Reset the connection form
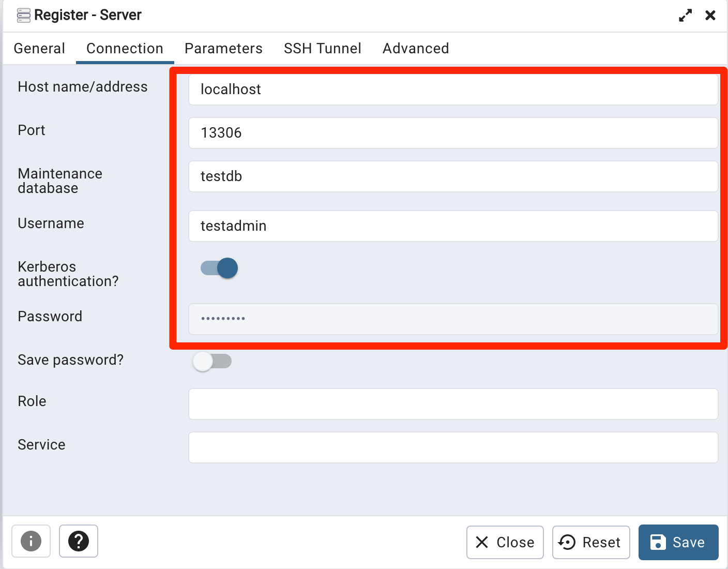Screen dimensions: 728x569 point(591,542)
